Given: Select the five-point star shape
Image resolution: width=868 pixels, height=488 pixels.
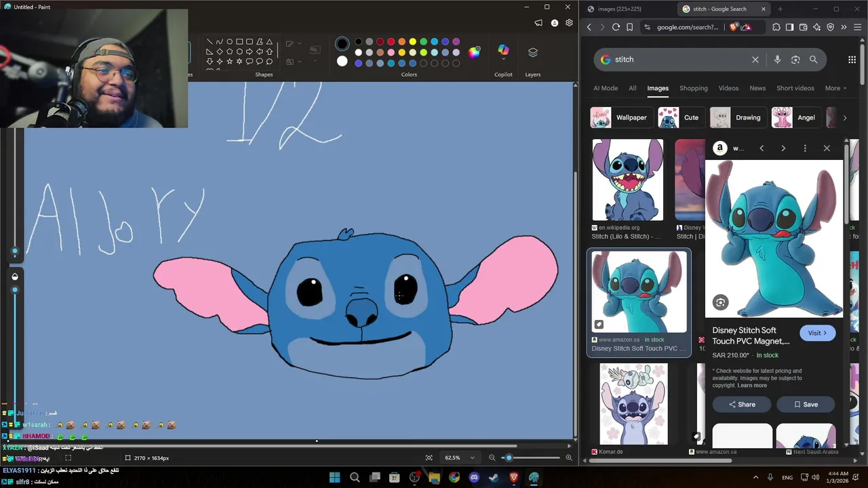Looking at the screenshot, I should pos(229,61).
